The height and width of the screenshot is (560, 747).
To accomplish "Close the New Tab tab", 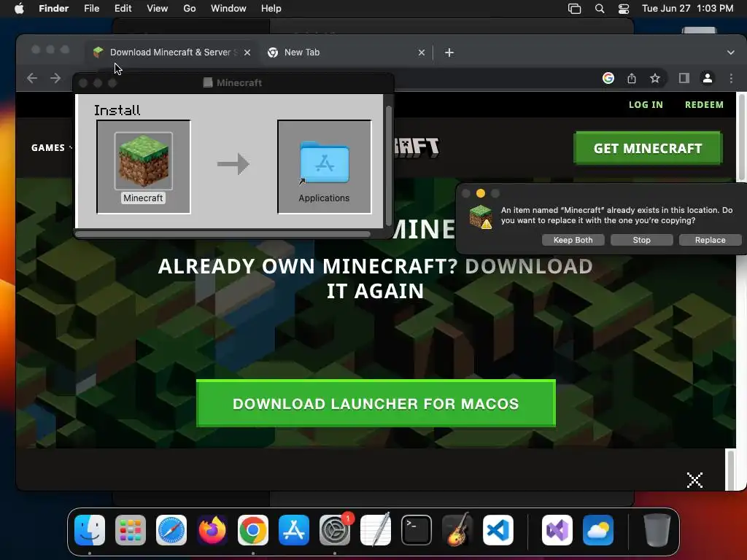I will (421, 52).
